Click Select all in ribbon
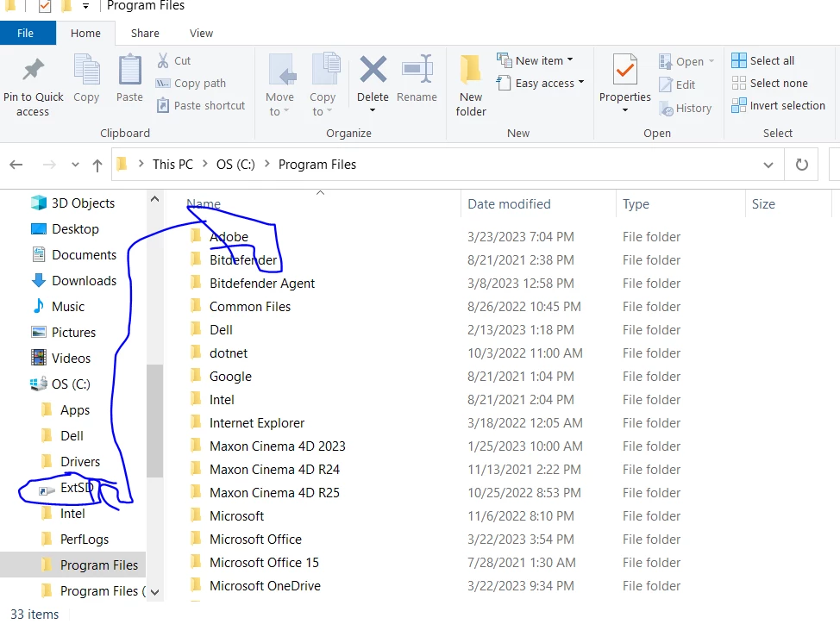Image resolution: width=840 pixels, height=624 pixels. coord(763,60)
